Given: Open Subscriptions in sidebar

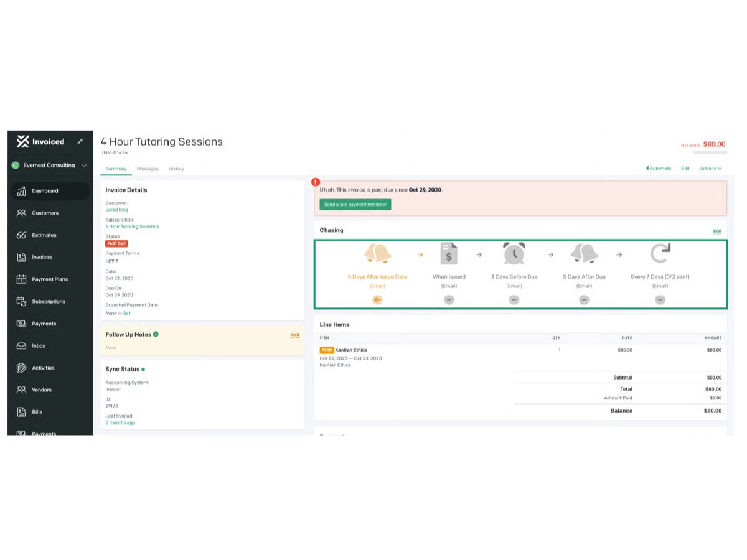Looking at the screenshot, I should 50,301.
